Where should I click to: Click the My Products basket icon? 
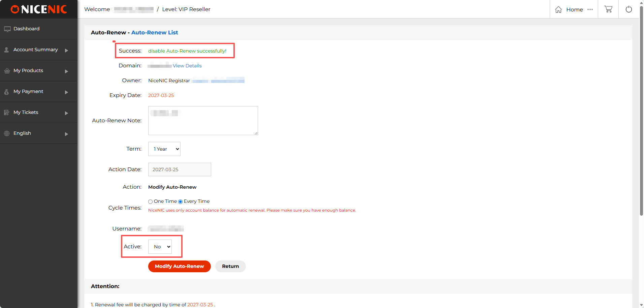pyautogui.click(x=7, y=71)
